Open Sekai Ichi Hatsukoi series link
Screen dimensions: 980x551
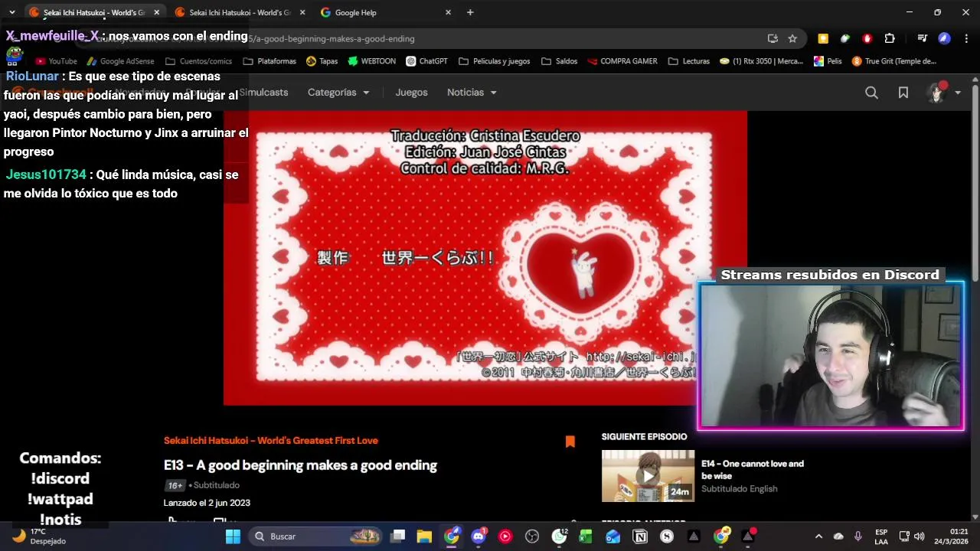point(270,441)
